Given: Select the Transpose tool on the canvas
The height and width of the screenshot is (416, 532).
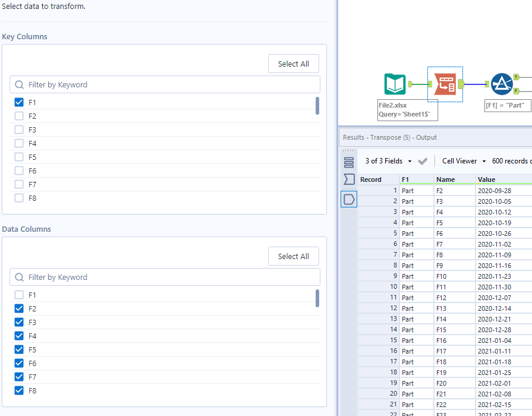Looking at the screenshot, I should (x=445, y=84).
